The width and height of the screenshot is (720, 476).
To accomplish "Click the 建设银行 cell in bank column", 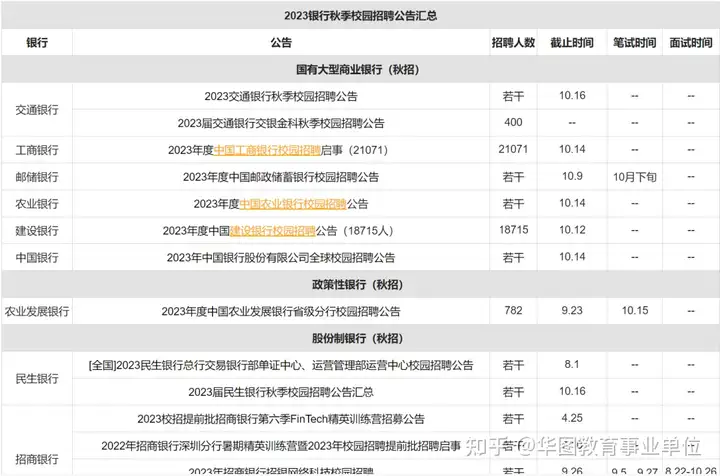I will click(x=37, y=230).
